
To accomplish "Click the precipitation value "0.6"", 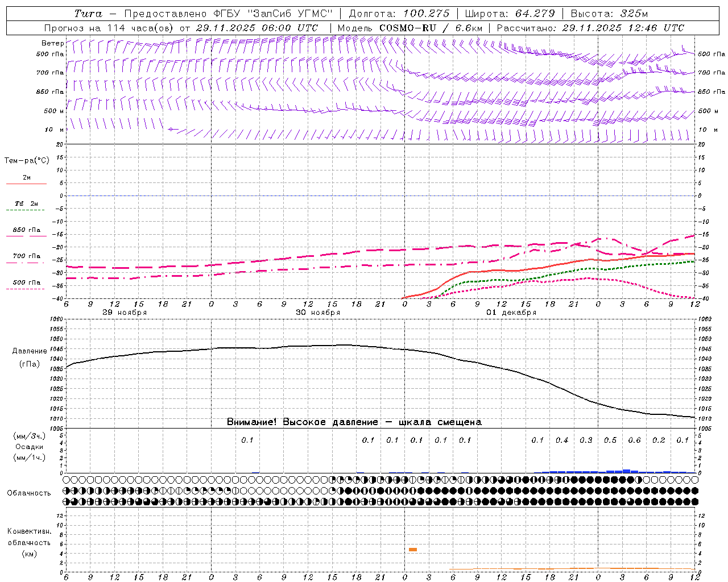I will [634, 440].
